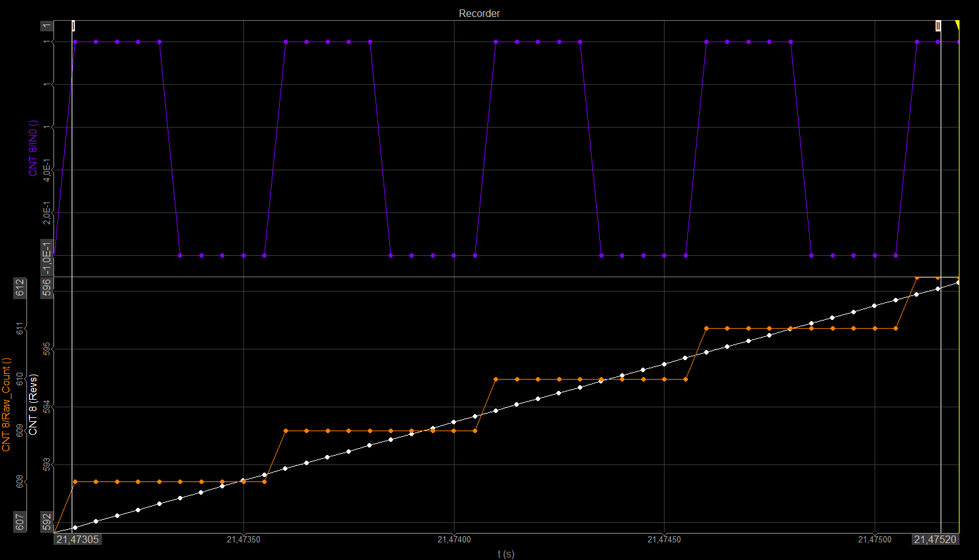Click the 609 tick on Raw_Count axis

tap(21, 431)
